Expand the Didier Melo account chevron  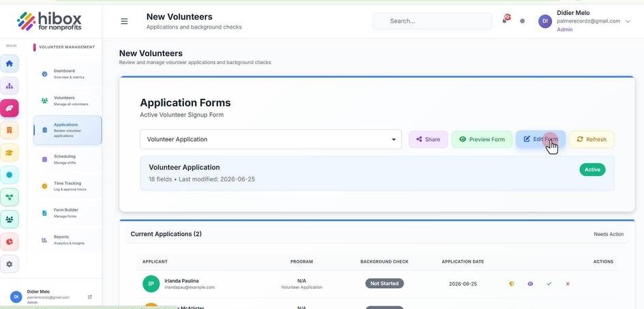coord(628,21)
